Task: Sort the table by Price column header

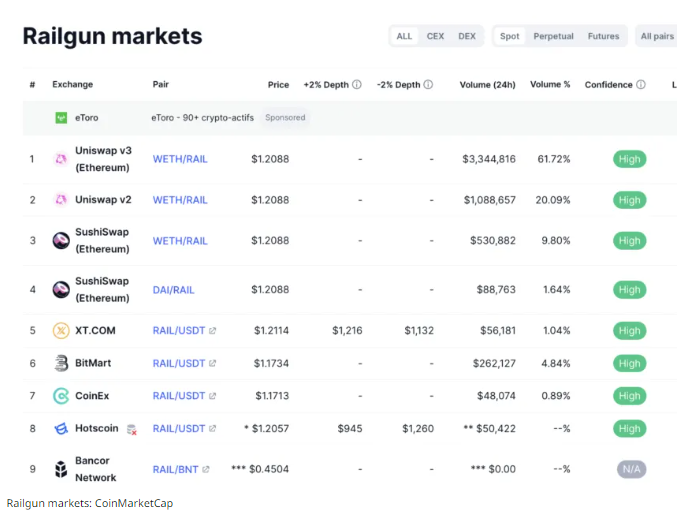Action: 278,85
